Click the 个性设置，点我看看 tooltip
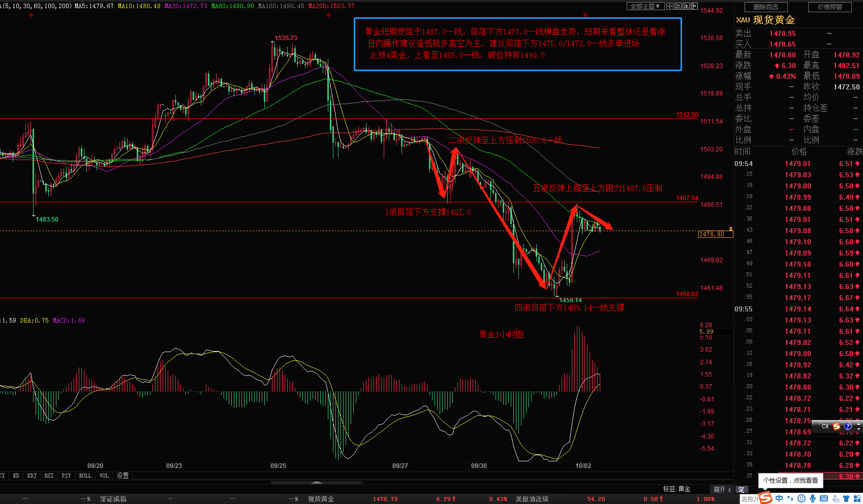This screenshot has width=863, height=504. (790, 480)
